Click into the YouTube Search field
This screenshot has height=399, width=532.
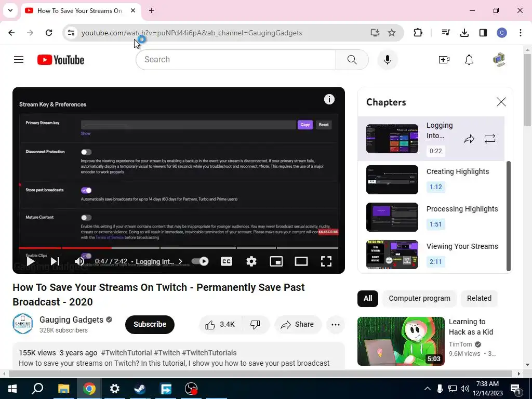pyautogui.click(x=236, y=60)
